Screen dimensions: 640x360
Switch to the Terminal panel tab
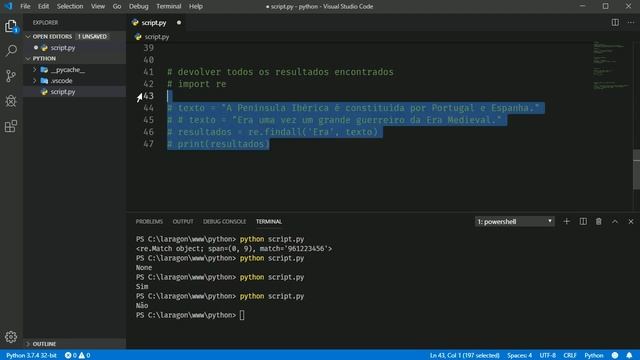tap(269, 221)
